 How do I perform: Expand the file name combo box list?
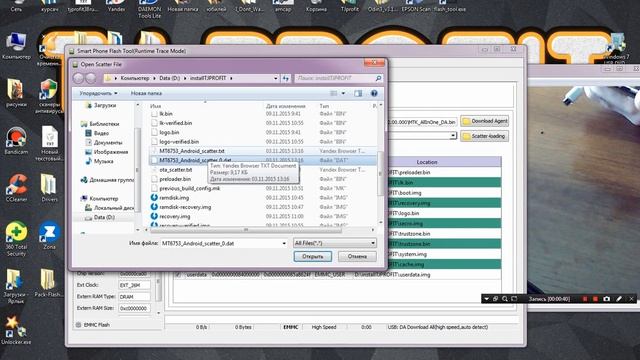click(x=284, y=243)
